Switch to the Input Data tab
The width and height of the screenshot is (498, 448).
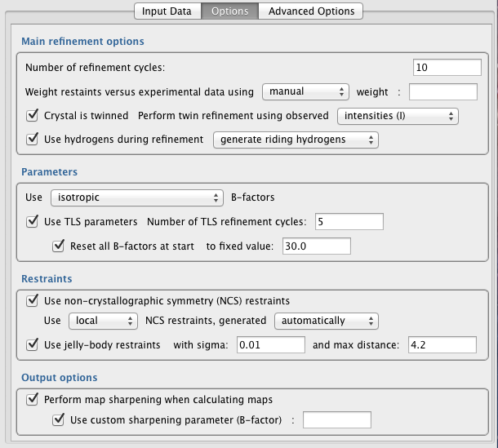tap(167, 11)
